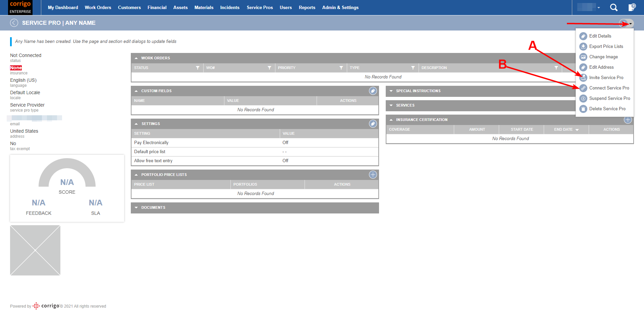The height and width of the screenshot is (314, 644).
Task: Click the placeholder profile image
Action: [x=35, y=250]
